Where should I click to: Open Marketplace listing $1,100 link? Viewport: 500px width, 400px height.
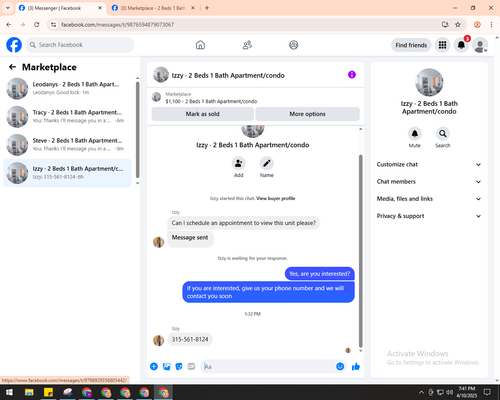point(211,101)
